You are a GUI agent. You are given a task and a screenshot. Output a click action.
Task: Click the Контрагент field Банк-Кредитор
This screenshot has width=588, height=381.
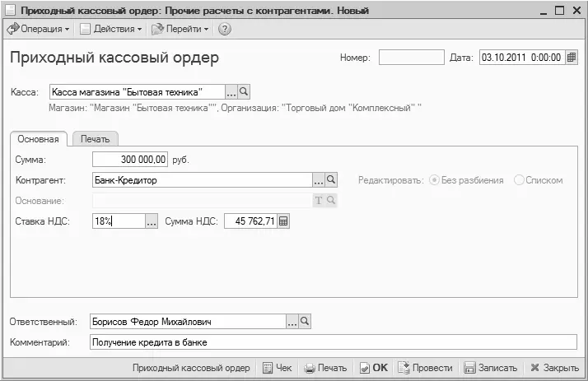[x=202, y=180]
